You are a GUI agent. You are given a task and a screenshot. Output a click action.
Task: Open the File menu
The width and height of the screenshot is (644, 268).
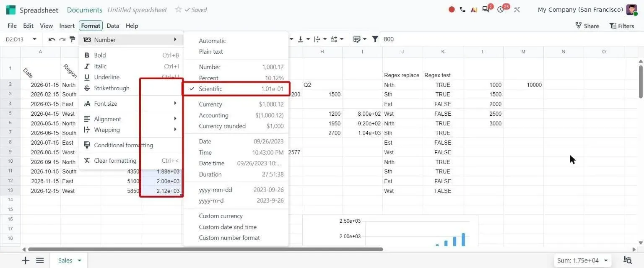[x=12, y=26]
